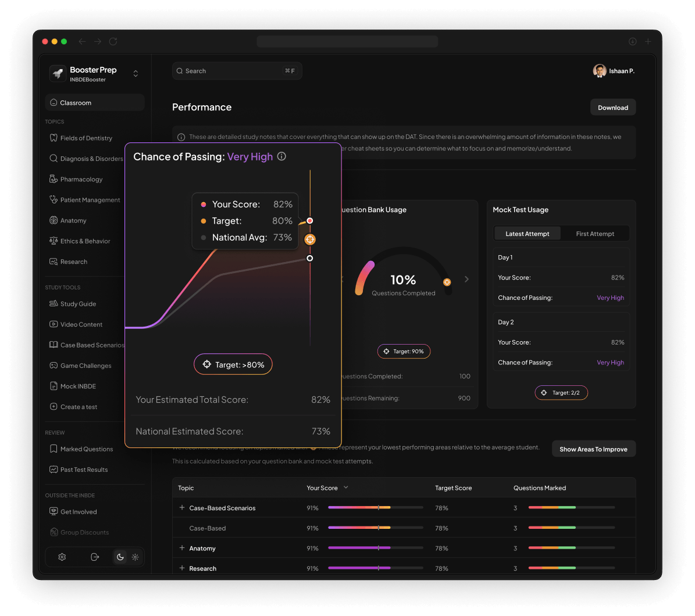Click the browser back arrow
The image size is (695, 616).
(x=82, y=41)
